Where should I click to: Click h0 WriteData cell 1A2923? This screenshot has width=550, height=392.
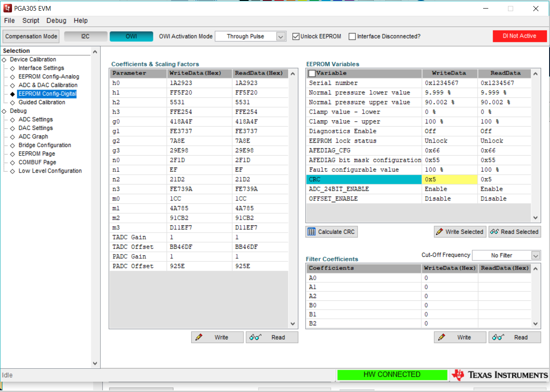[200, 83]
